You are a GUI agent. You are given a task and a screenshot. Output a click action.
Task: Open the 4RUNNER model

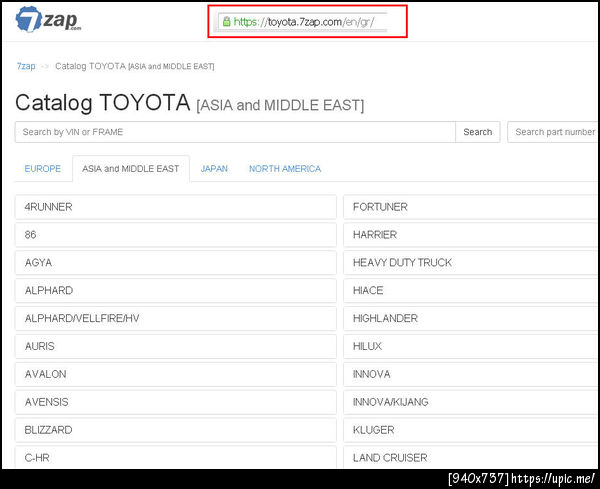[x=176, y=207]
